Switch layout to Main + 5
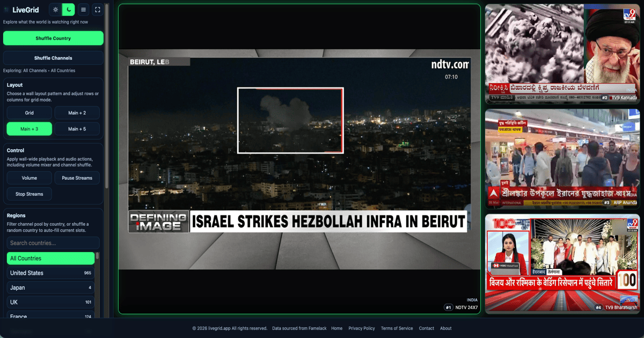644x338 pixels. point(77,129)
